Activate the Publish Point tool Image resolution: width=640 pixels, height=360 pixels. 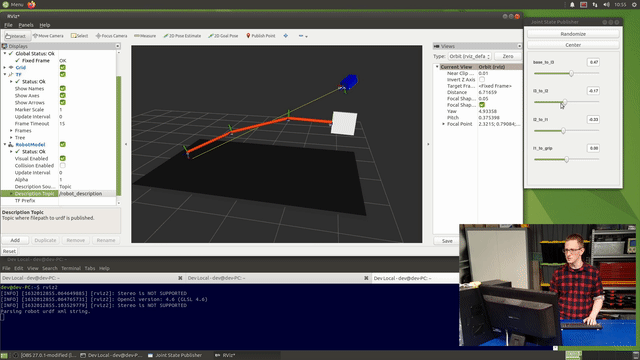coord(260,36)
